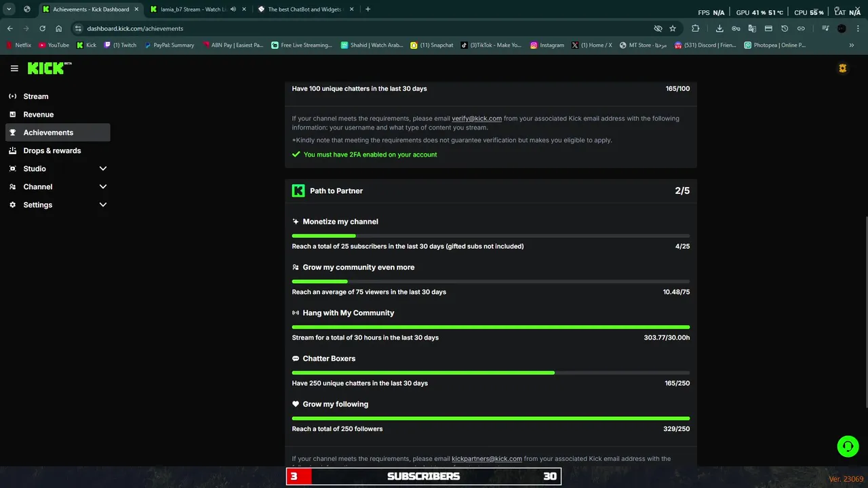Click the Hang with My Community heading

(349, 313)
